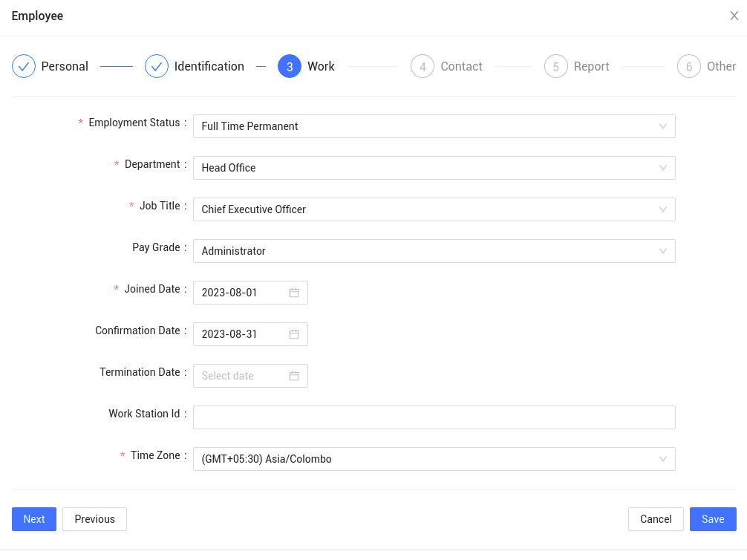This screenshot has height=560, width=747.
Task: Click the Joined Date label
Action: pos(152,289)
